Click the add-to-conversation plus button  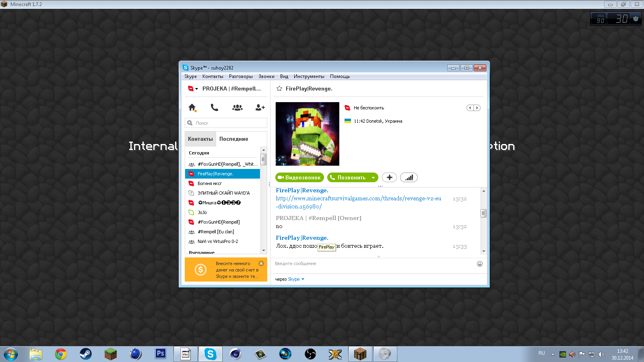tap(389, 177)
